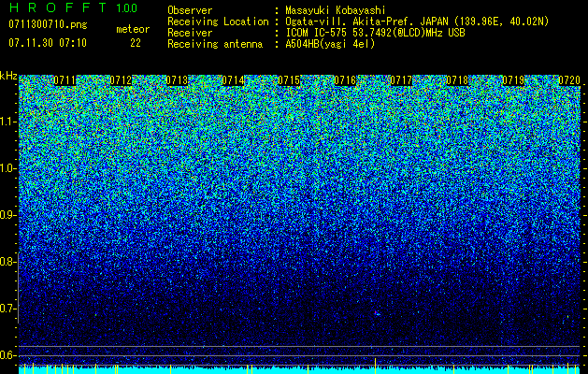
Task: Click the 0718 time marker
Action: tap(457, 80)
